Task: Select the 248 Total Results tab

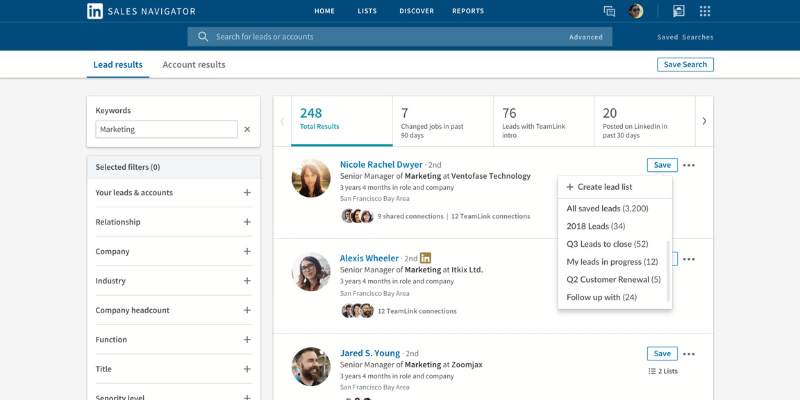Action: 342,121
